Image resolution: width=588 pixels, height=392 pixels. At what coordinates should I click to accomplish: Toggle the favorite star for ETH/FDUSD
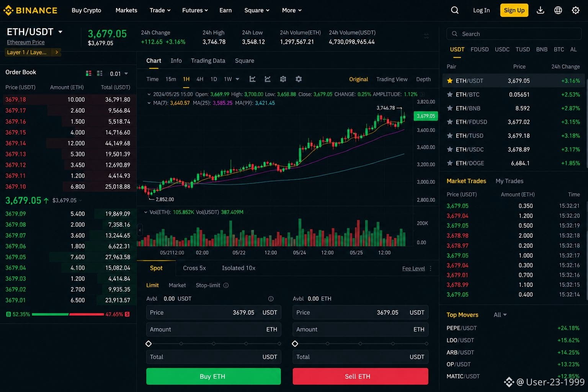450,122
